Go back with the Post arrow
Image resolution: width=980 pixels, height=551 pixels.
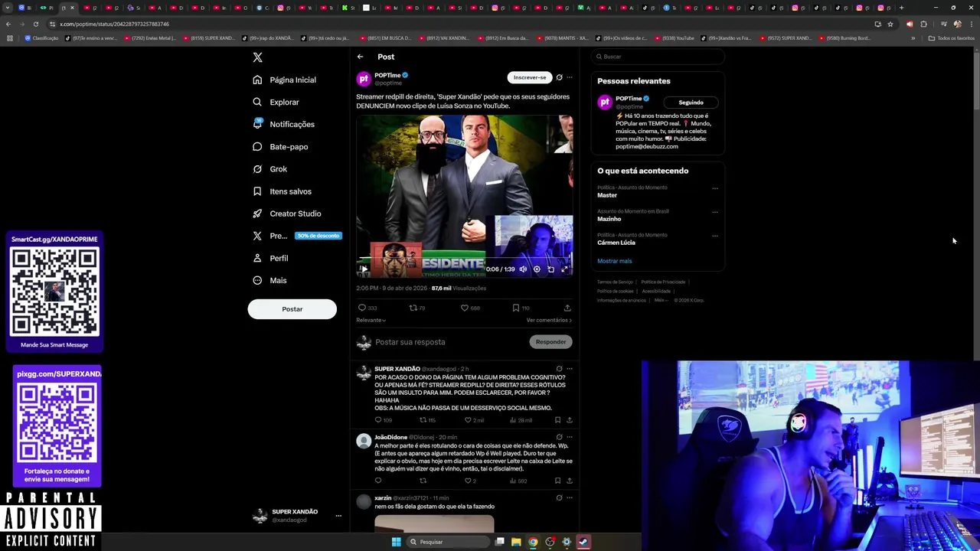coord(360,57)
